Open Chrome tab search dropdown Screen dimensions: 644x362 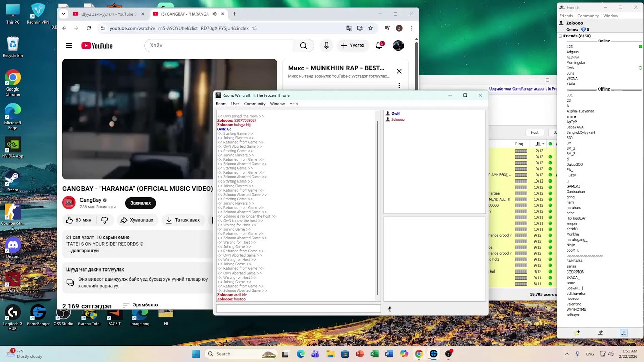pyautogui.click(x=63, y=14)
